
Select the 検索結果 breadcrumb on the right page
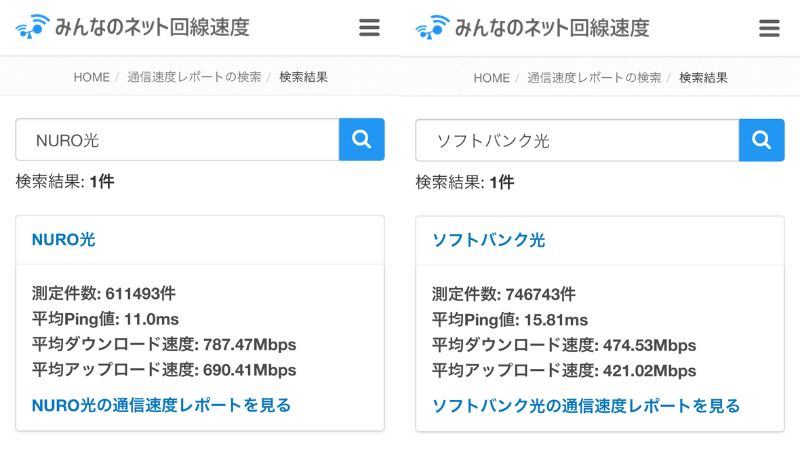tap(704, 78)
